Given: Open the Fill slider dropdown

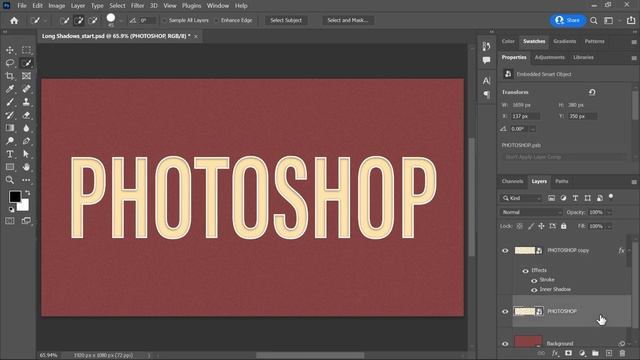Looking at the screenshot, I should pyautogui.click(x=609, y=226).
